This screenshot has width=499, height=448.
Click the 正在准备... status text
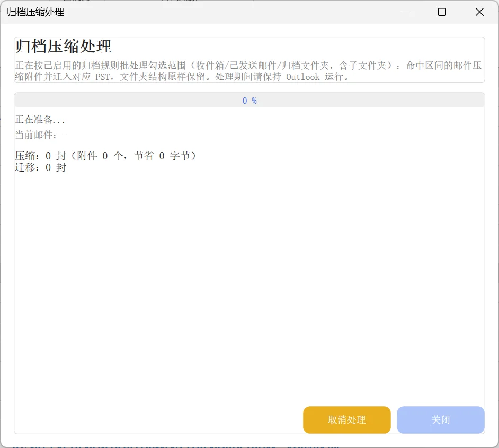pos(40,120)
